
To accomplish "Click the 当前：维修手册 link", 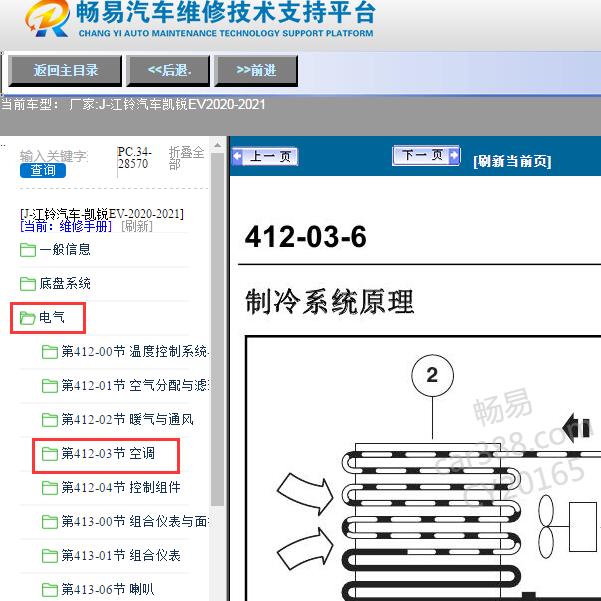I will pyautogui.click(x=66, y=226).
